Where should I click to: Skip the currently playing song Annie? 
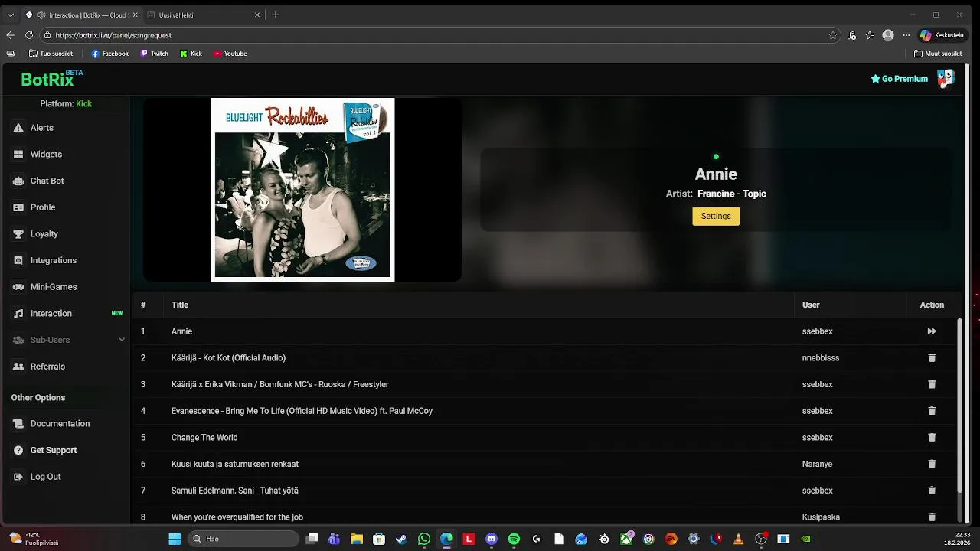point(932,331)
